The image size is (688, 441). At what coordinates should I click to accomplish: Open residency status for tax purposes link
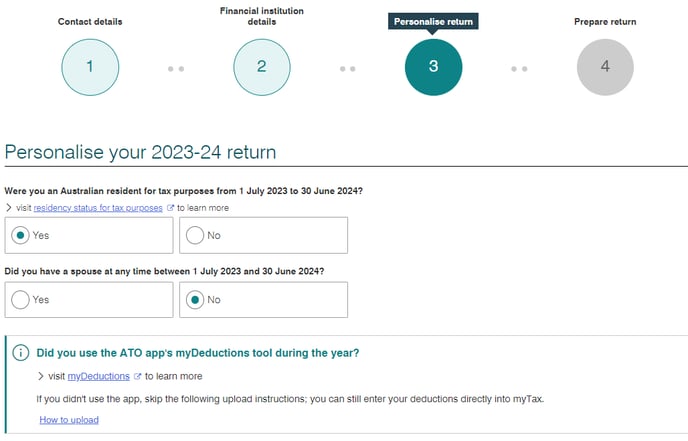point(98,208)
